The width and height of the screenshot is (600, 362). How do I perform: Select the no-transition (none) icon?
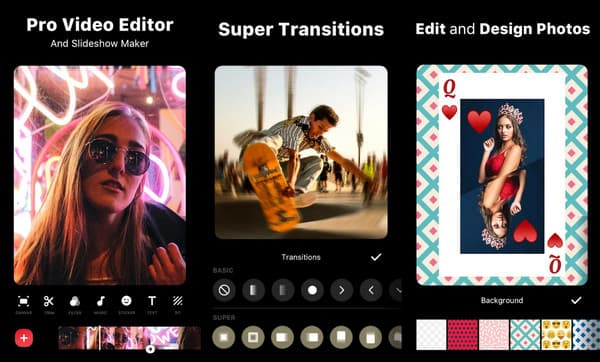coord(224,290)
